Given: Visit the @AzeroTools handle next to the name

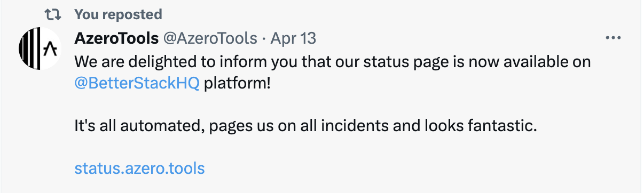Looking at the screenshot, I should point(210,38).
